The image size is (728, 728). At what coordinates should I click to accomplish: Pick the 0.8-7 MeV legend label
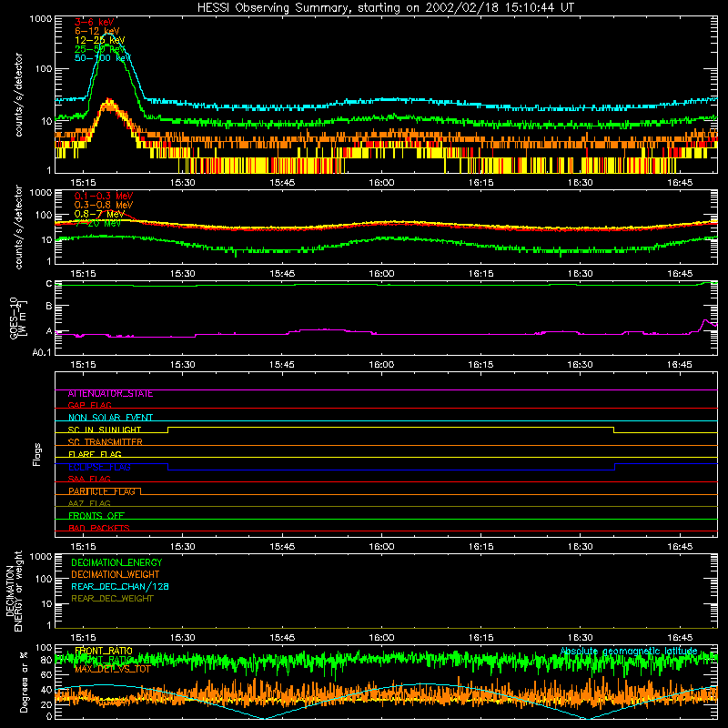[x=99, y=214]
